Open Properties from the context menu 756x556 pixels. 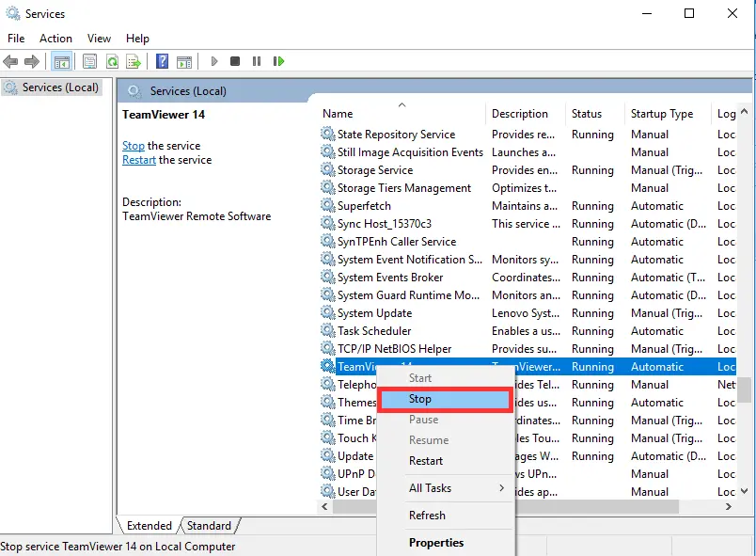[445, 543]
